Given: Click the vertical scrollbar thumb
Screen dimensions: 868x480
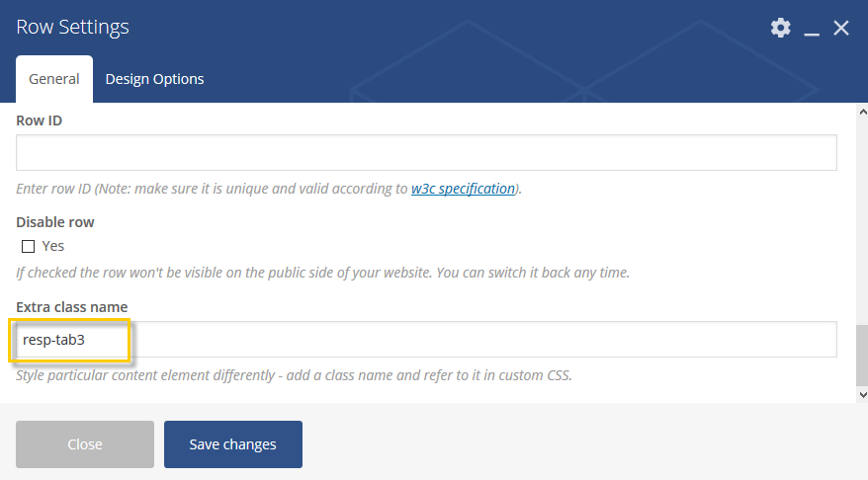Looking at the screenshot, I should 862,357.
